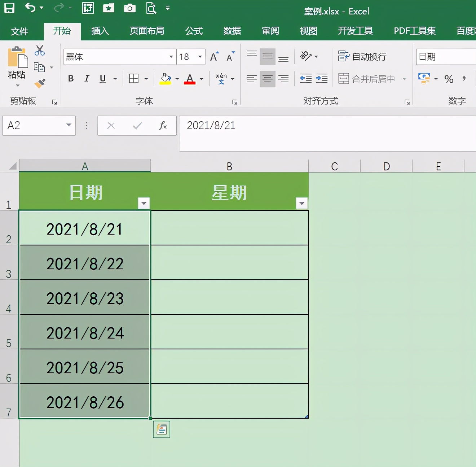The image size is (476, 467).
Task: Customize the Quick Access Toolbar
Action: click(168, 8)
